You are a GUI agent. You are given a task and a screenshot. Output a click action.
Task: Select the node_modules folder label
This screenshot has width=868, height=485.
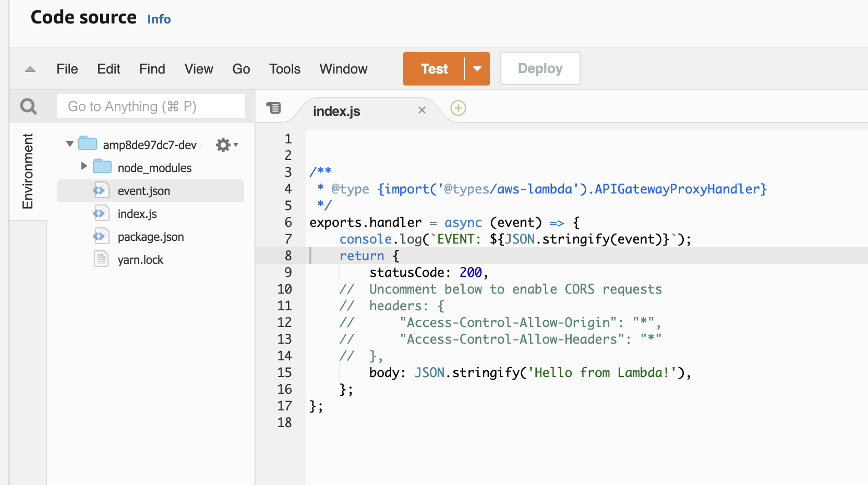click(x=155, y=168)
